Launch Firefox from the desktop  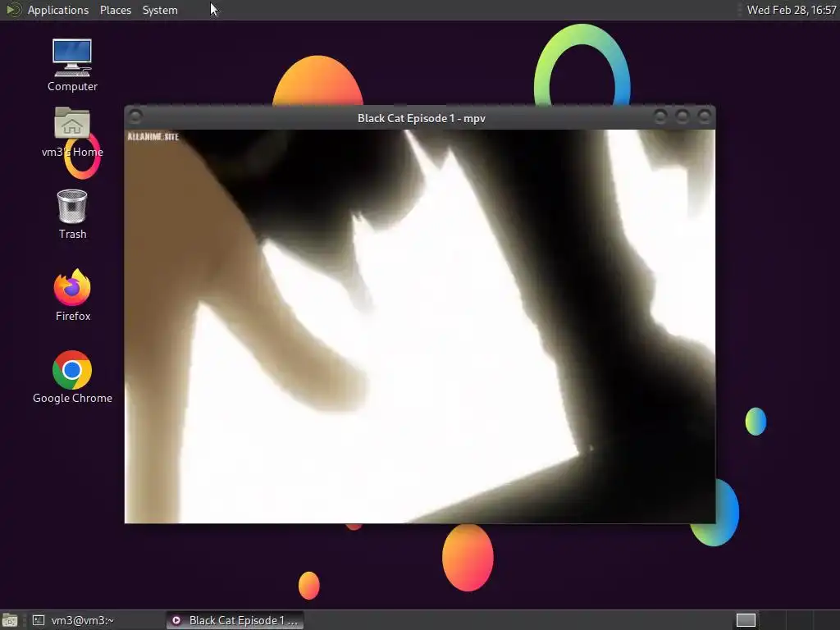(x=72, y=295)
